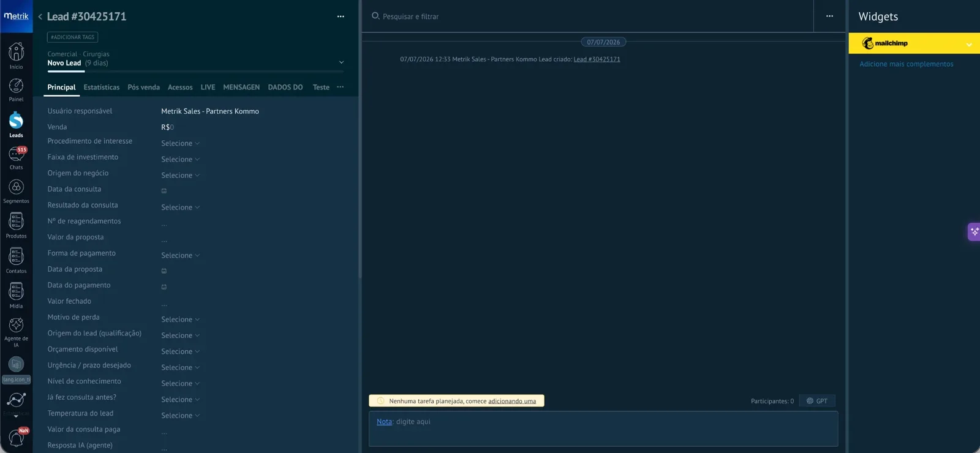Image resolution: width=980 pixels, height=453 pixels.
Task: Open the Painel dashboard icon
Action: [16, 89]
